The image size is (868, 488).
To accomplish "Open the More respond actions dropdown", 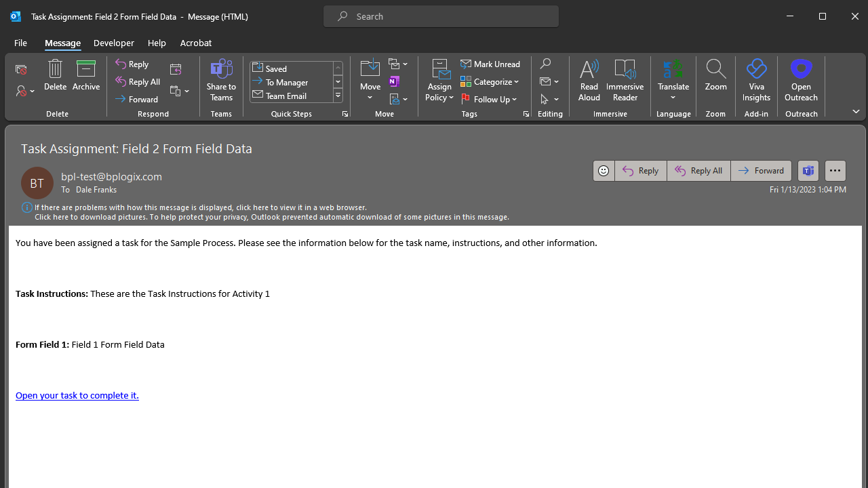I will [x=180, y=91].
